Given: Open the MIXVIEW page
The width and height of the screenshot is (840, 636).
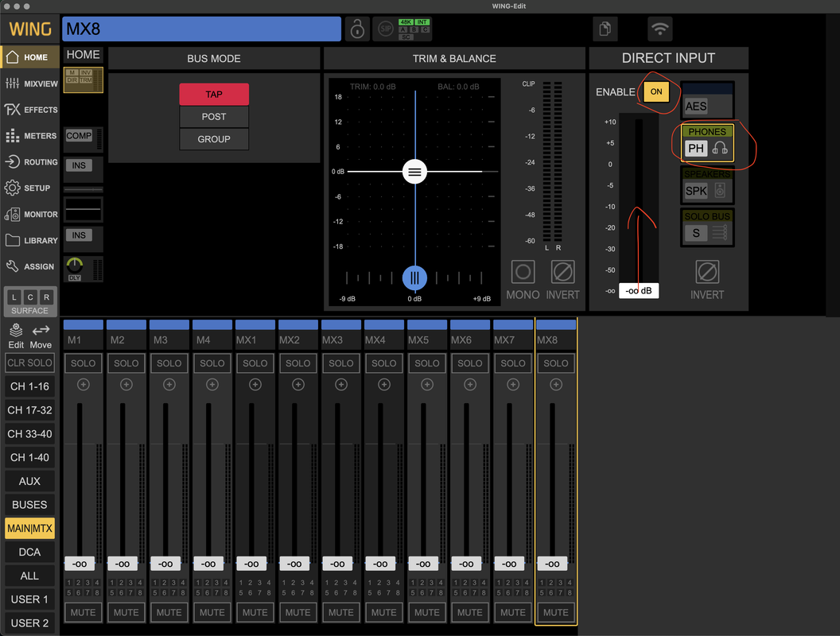Looking at the screenshot, I should (29, 83).
